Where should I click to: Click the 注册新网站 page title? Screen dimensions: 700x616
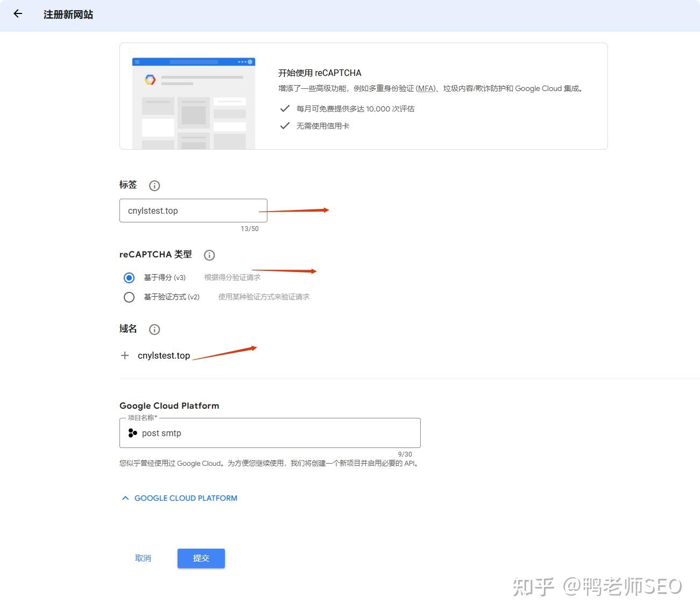pos(68,14)
